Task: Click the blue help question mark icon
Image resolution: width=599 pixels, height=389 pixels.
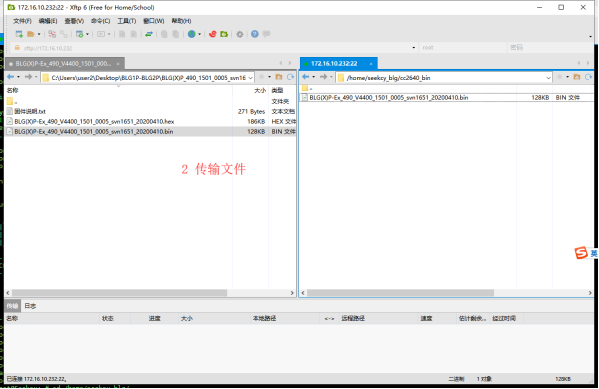Action: coord(255,34)
